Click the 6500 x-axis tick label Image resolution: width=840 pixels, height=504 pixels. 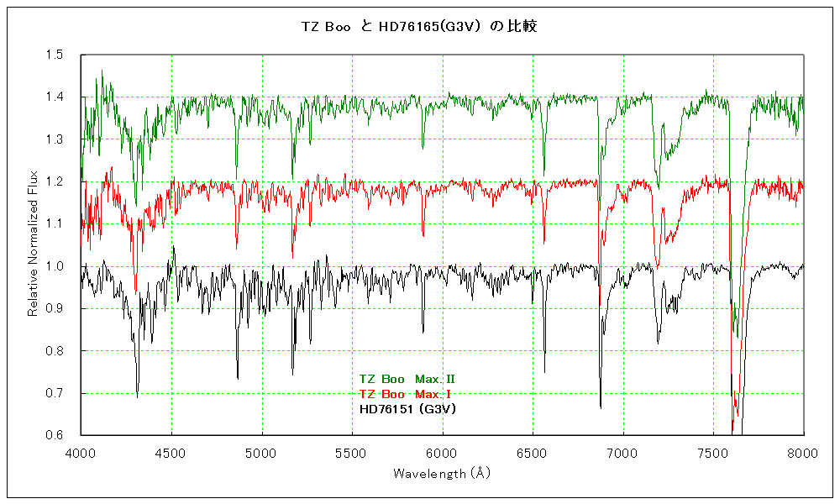pyautogui.click(x=533, y=451)
